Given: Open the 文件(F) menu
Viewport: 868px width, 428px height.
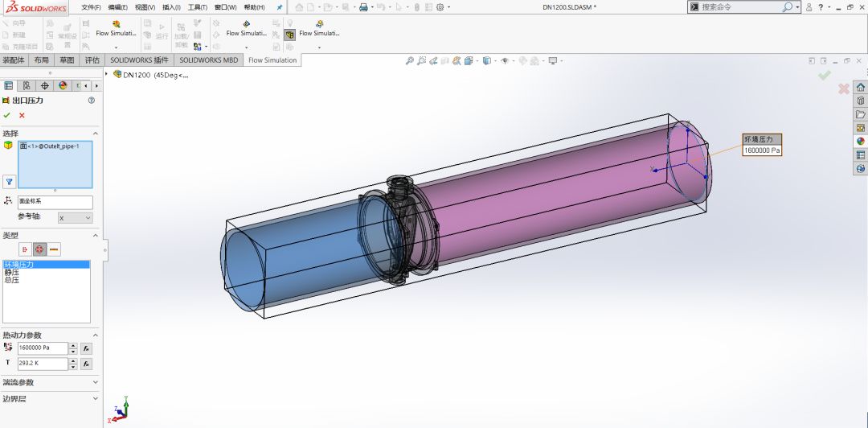Looking at the screenshot, I should (92, 7).
